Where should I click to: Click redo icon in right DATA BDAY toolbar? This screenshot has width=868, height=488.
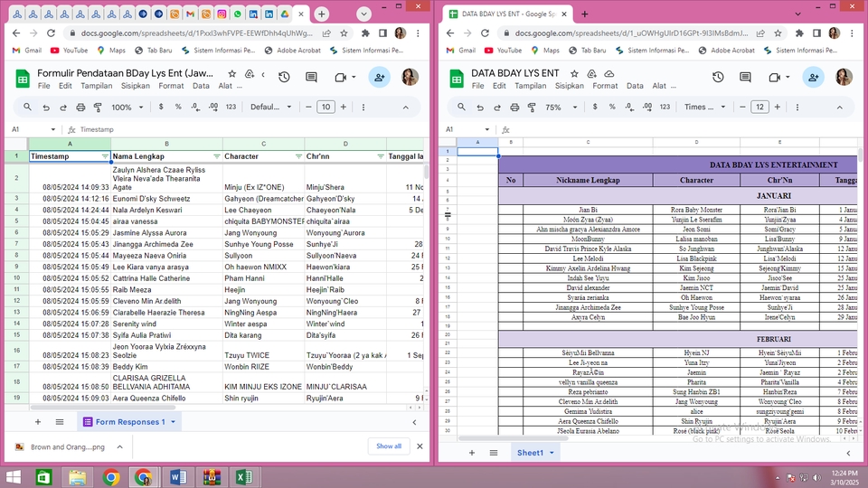[497, 108]
